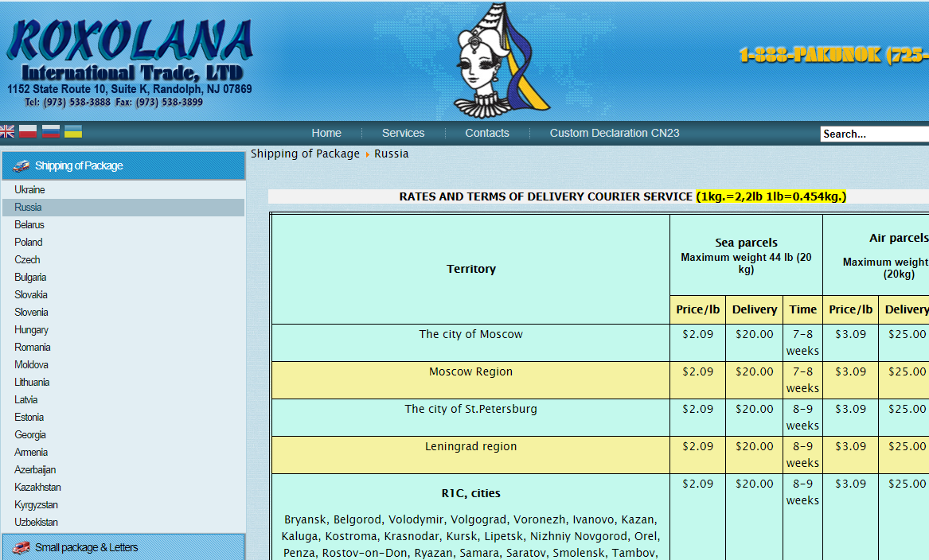
Task: Click the highlighted 1kg.=2,2lb conversion note
Action: [x=771, y=196]
